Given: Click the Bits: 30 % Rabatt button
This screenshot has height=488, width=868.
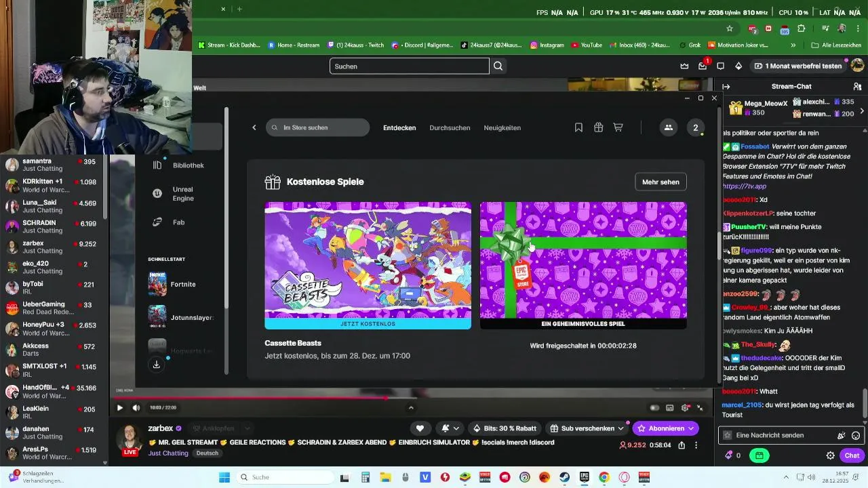Looking at the screenshot, I should pyautogui.click(x=505, y=428).
